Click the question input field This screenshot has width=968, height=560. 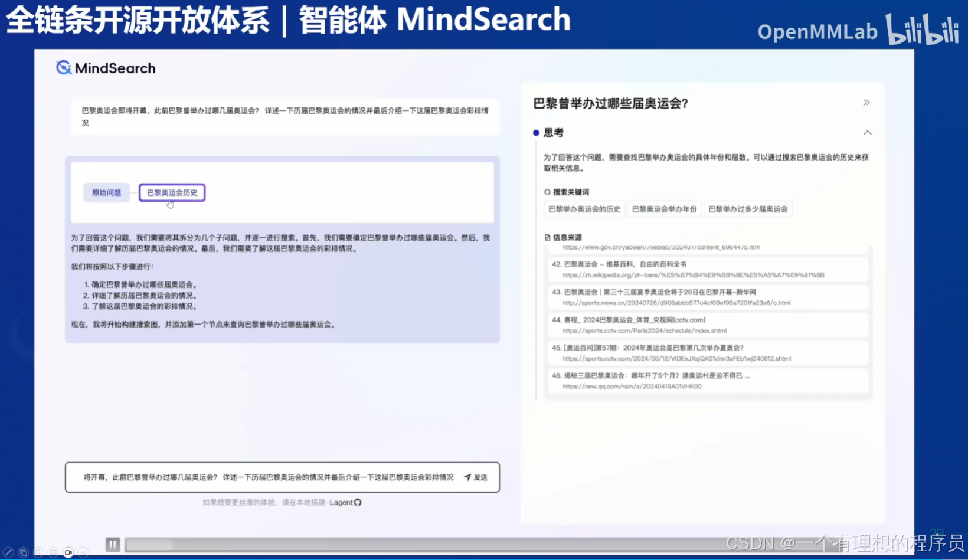(282, 477)
